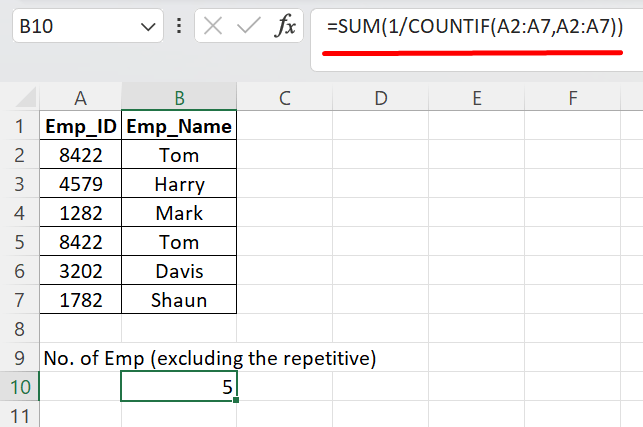The width and height of the screenshot is (643, 427).
Task: Click the Emp_Name header cell
Action: (x=179, y=126)
